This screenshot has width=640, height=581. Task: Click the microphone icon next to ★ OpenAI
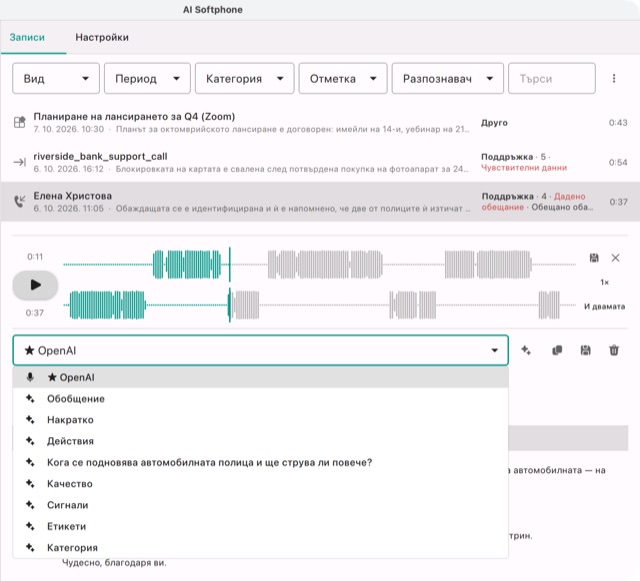click(x=30, y=377)
